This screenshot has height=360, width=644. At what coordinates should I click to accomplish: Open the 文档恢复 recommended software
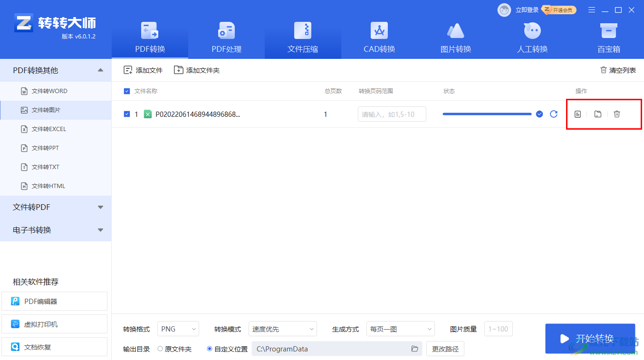pos(55,347)
